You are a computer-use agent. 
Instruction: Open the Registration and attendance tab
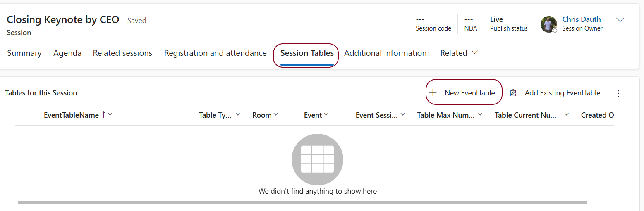(215, 53)
